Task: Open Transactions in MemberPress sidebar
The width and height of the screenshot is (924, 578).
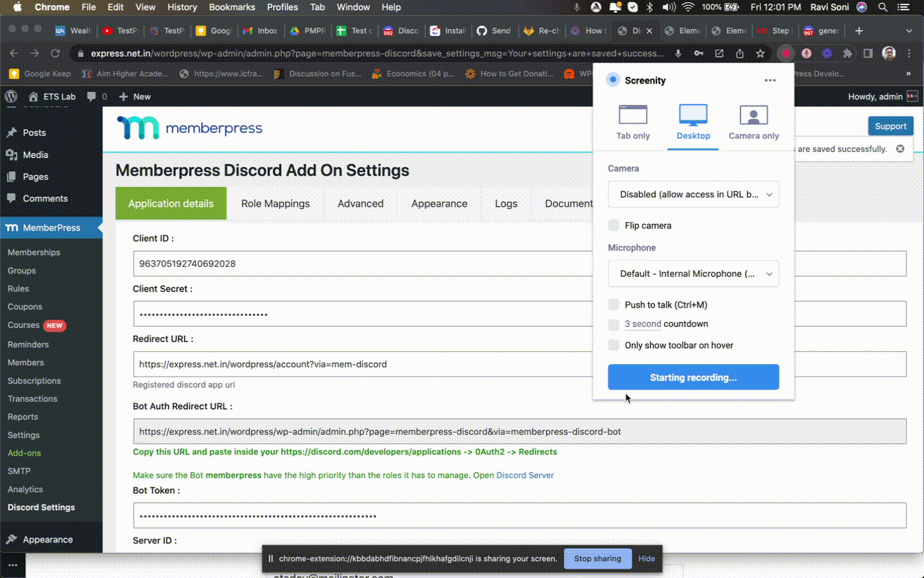Action: [32, 399]
